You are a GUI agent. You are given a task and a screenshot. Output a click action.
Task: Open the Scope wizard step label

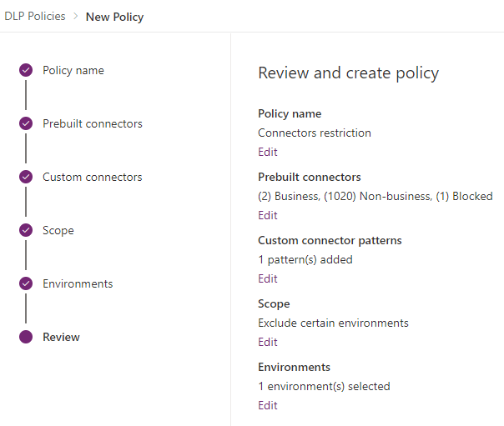(x=58, y=230)
